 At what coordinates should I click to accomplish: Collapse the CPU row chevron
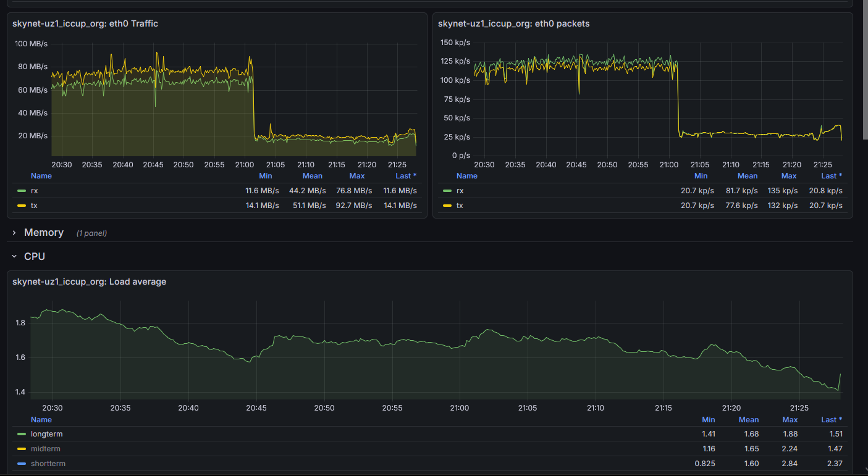click(14, 256)
